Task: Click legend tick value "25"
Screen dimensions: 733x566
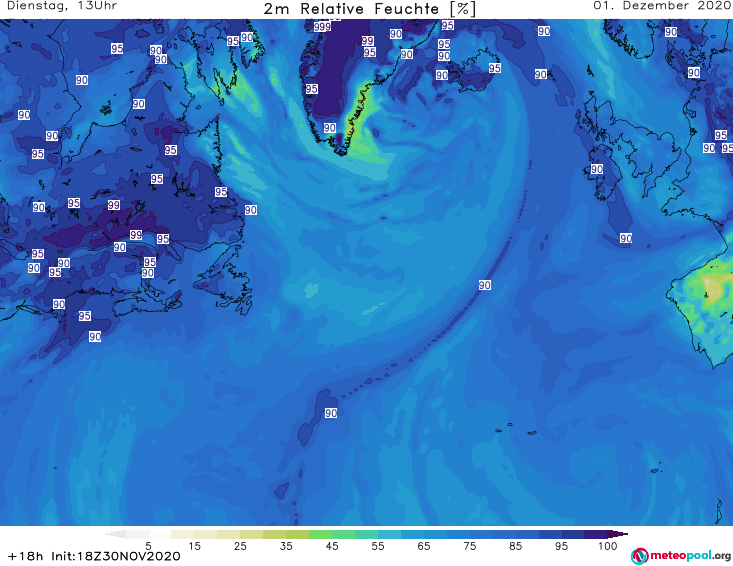Action: pos(240,546)
